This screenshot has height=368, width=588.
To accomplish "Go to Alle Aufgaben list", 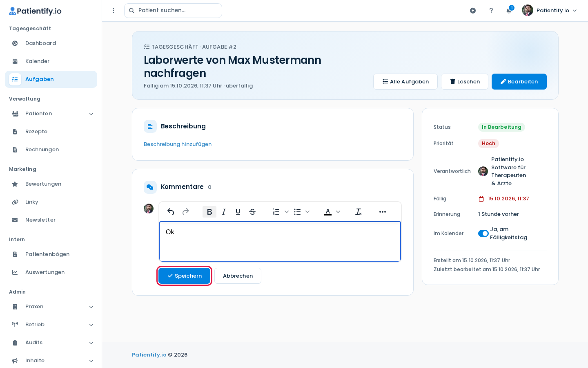I will (x=405, y=82).
